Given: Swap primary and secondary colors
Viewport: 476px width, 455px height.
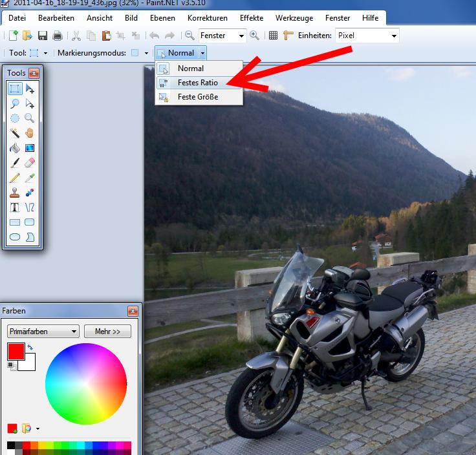Looking at the screenshot, I should point(30,348).
